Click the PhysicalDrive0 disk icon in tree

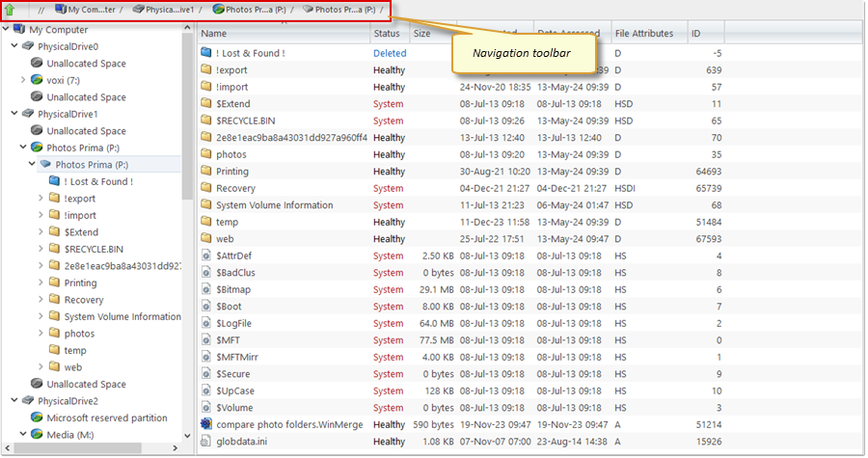[x=27, y=46]
